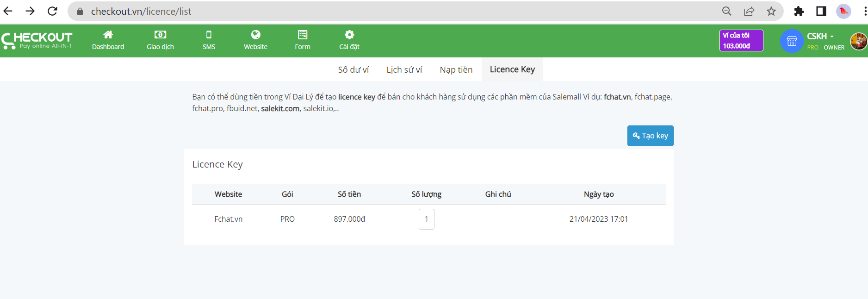The image size is (868, 299).
Task: Bookmark the page with the star icon
Action: click(x=771, y=11)
